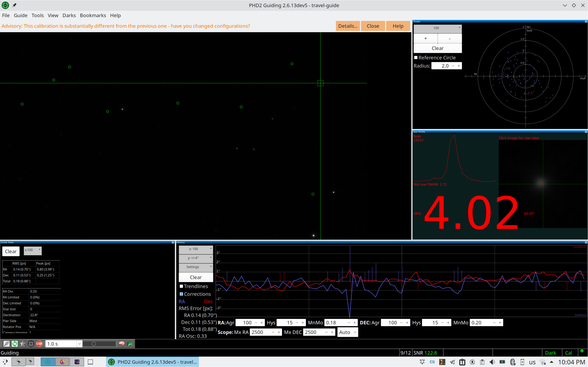This screenshot has height=367, width=588.
Task: Click the green looping exposures icon
Action: point(15,344)
